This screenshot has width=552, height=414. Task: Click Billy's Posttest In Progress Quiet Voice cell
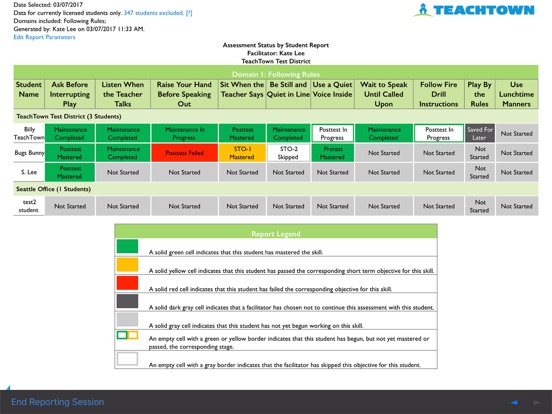click(332, 133)
